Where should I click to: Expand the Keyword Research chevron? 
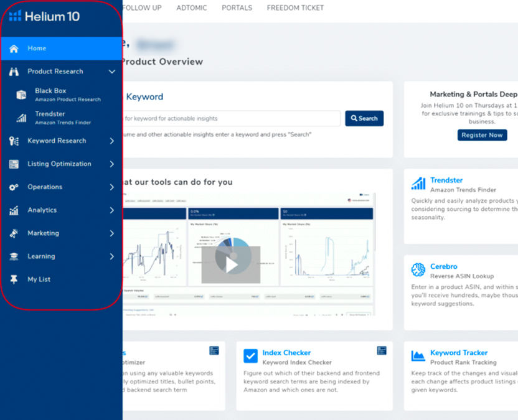pyautogui.click(x=112, y=141)
